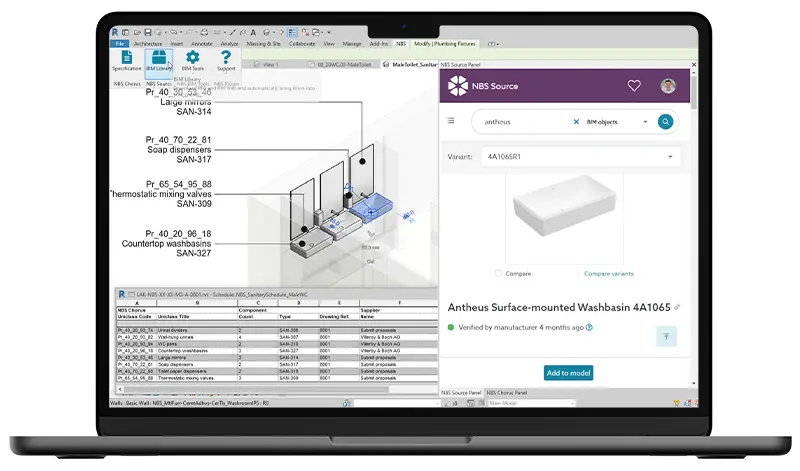Click the schedule horizontal scrollbar left arrow
800x471 pixels.
pyautogui.click(x=120, y=389)
